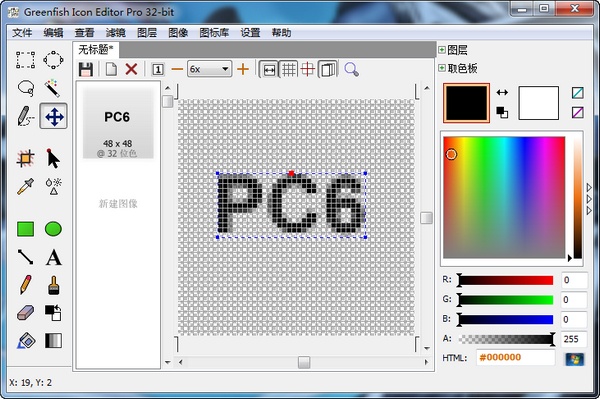
Task: Open the 文件 menu
Action: [22, 33]
